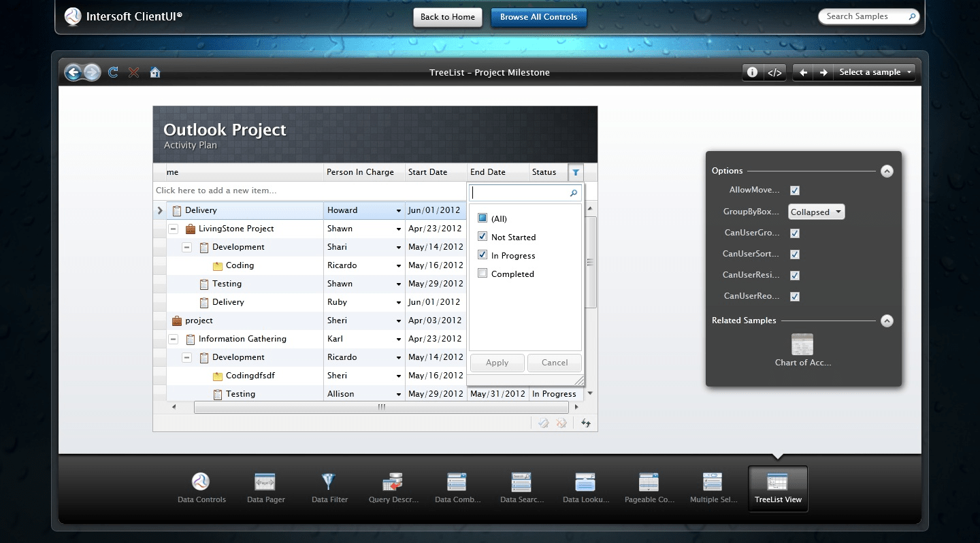980x543 pixels.
Task: Click the info icon in title bar
Action: pos(752,72)
